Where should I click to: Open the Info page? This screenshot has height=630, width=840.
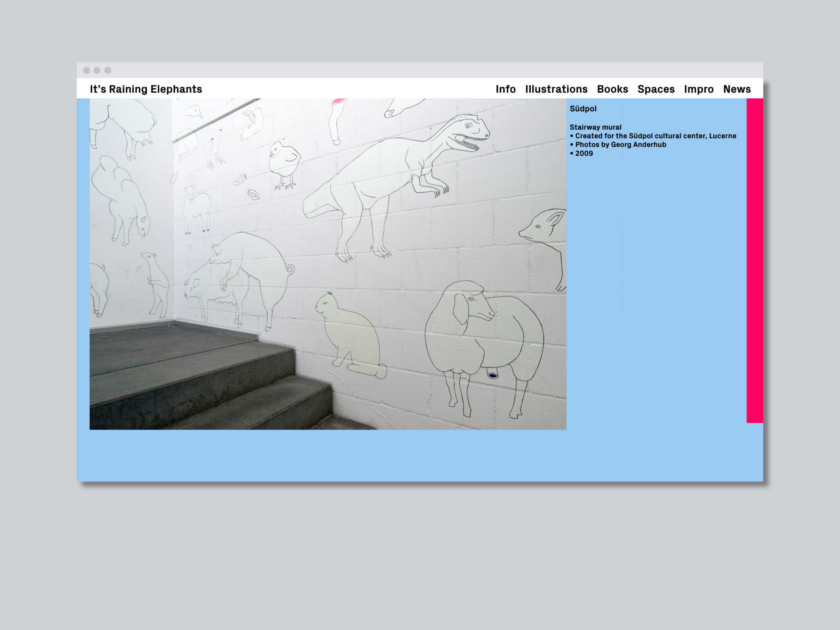505,89
